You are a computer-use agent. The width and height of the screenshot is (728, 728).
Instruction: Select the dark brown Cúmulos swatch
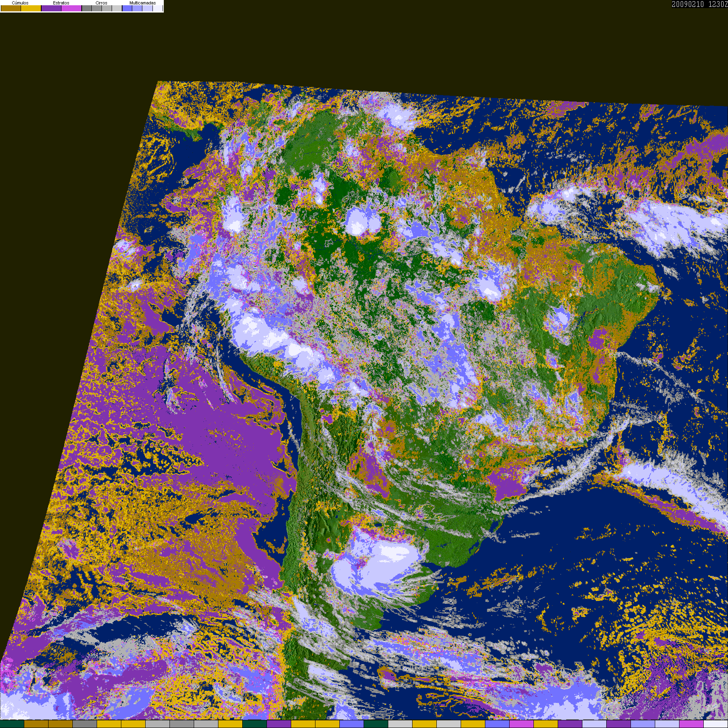[11, 8]
